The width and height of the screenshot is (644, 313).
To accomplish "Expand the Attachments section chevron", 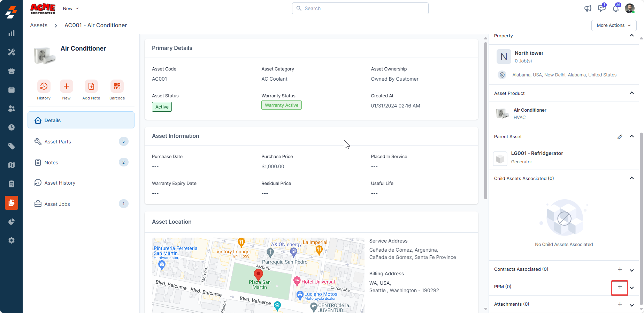I will pyautogui.click(x=631, y=305).
